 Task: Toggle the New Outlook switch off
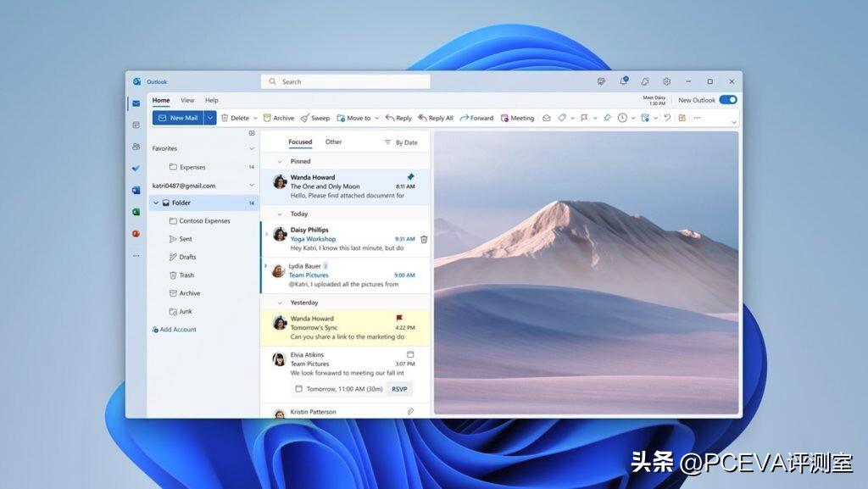pyautogui.click(x=727, y=99)
